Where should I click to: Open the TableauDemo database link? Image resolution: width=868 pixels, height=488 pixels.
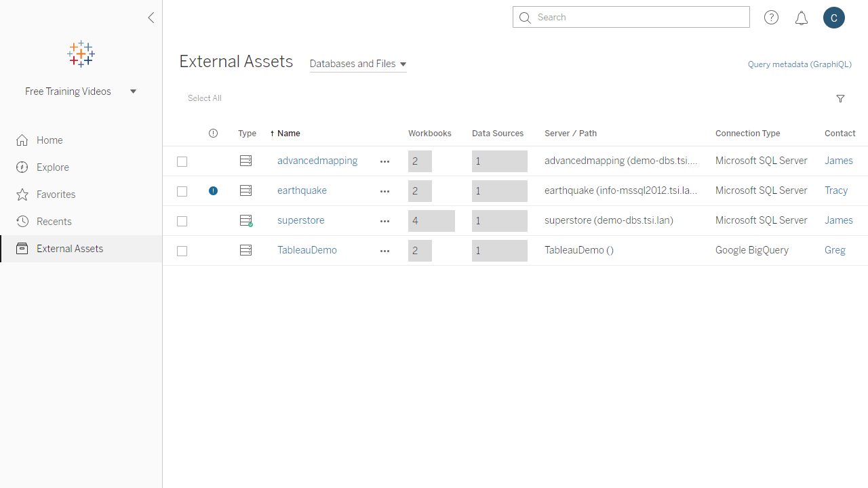307,250
